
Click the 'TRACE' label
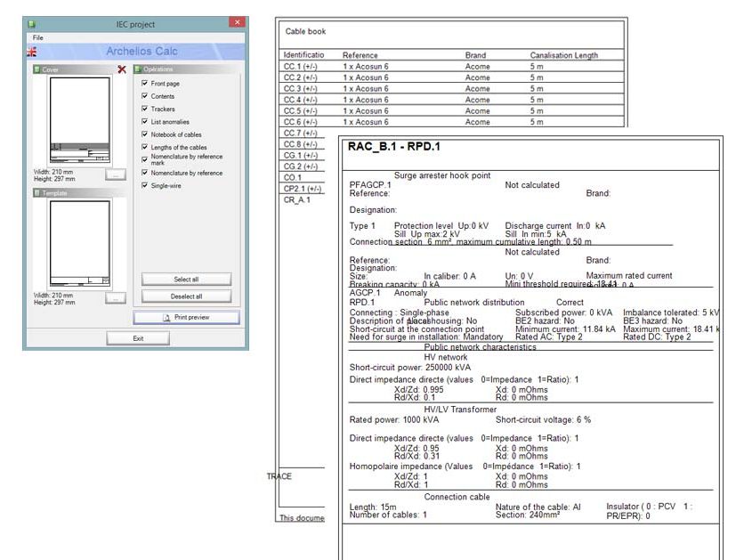point(279,476)
